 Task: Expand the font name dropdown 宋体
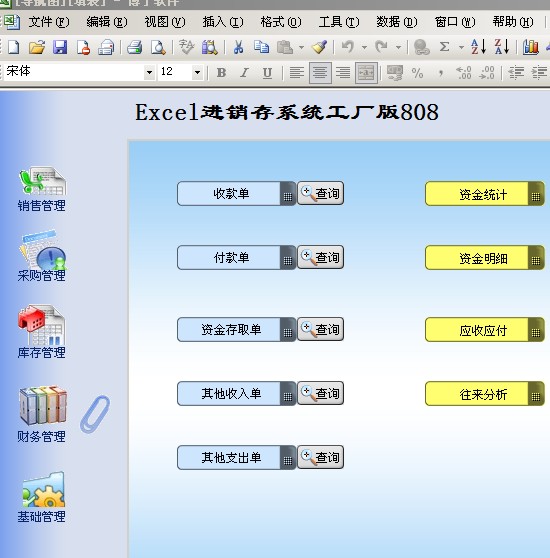149,73
